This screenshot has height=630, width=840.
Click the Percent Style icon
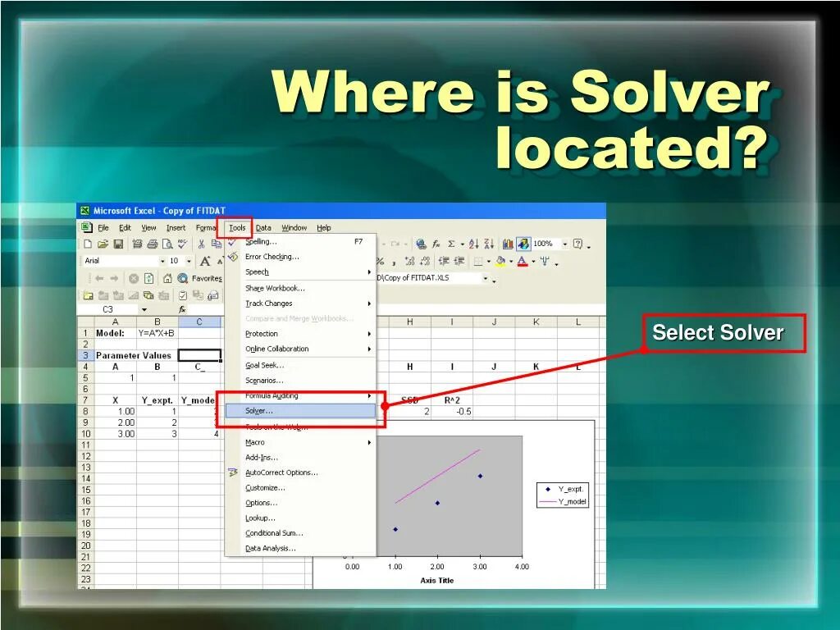pos(380,262)
